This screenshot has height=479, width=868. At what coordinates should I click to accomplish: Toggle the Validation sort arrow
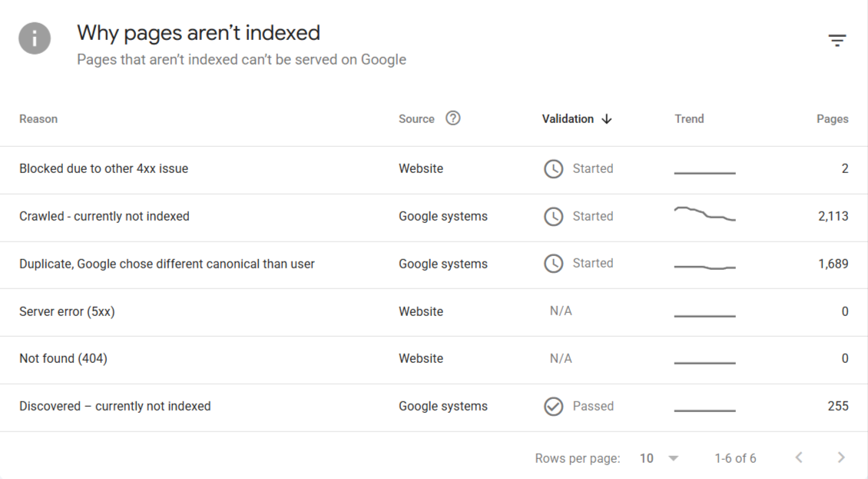[607, 118]
